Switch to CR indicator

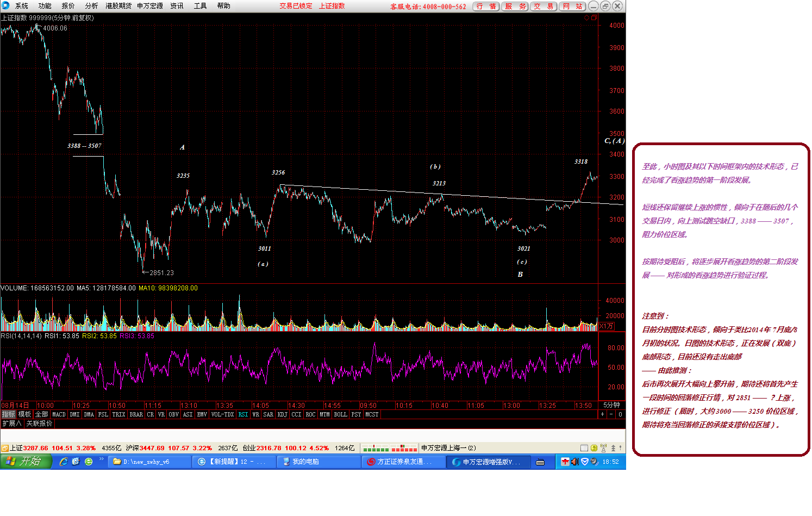pos(151,414)
